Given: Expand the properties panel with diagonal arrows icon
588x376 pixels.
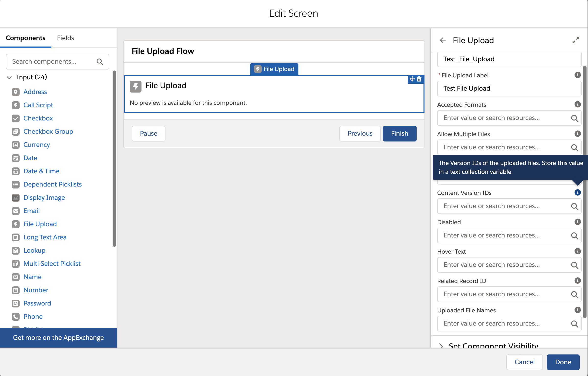Looking at the screenshot, I should (576, 40).
